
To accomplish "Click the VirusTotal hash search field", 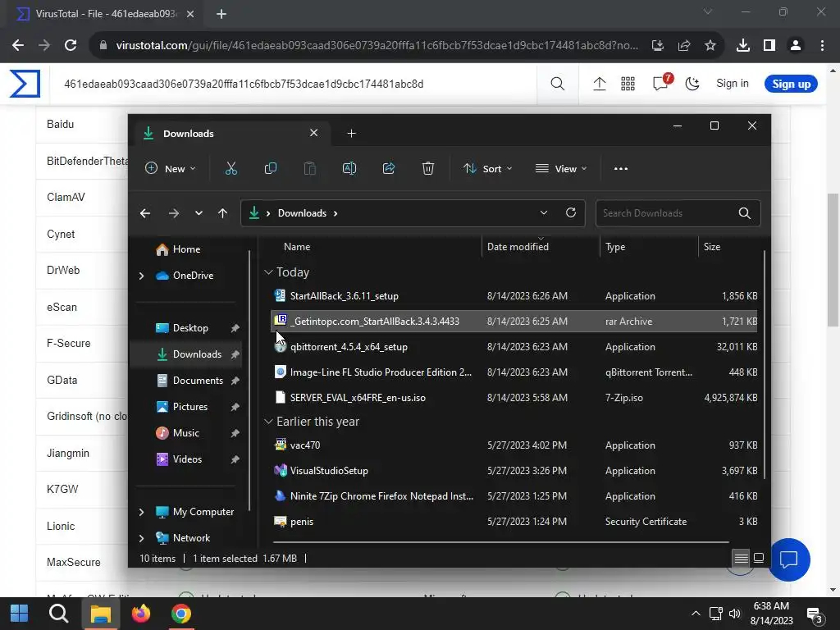I will pyautogui.click(x=294, y=84).
